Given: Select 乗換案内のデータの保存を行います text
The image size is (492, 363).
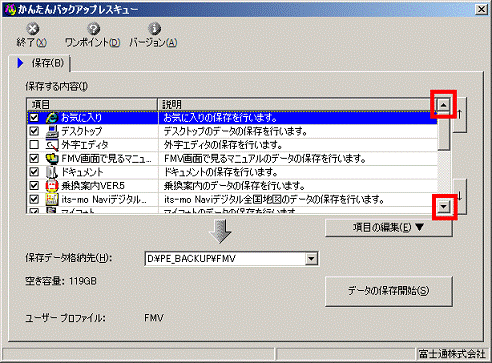Looking at the screenshot, I should coord(234,186).
